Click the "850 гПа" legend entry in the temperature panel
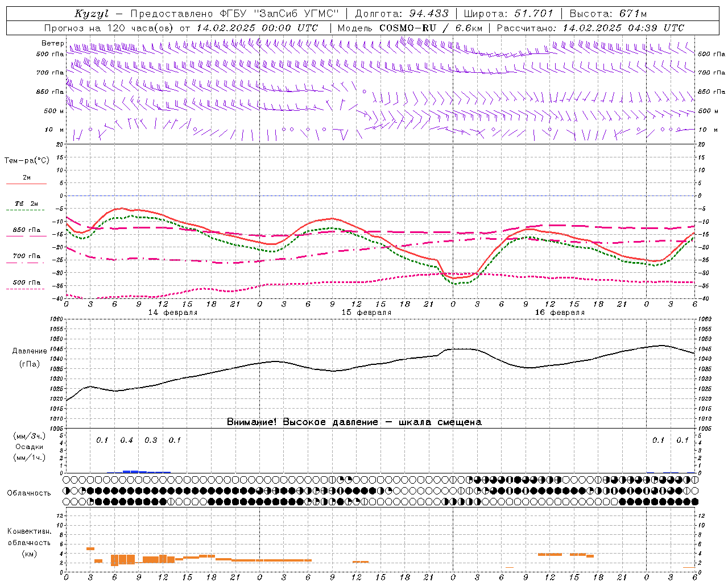The width and height of the screenshot is (728, 582). [26, 230]
